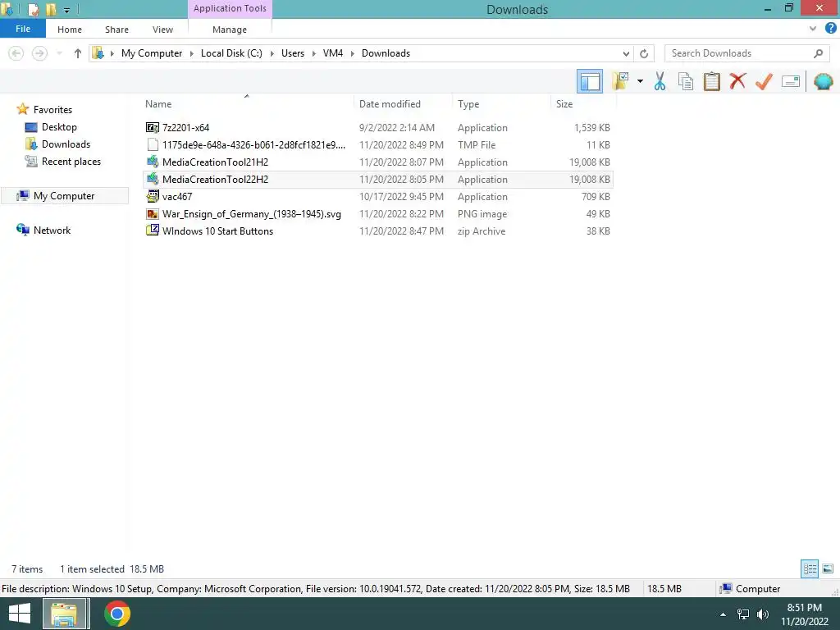
Task: Click Users in the address path
Action: (293, 53)
